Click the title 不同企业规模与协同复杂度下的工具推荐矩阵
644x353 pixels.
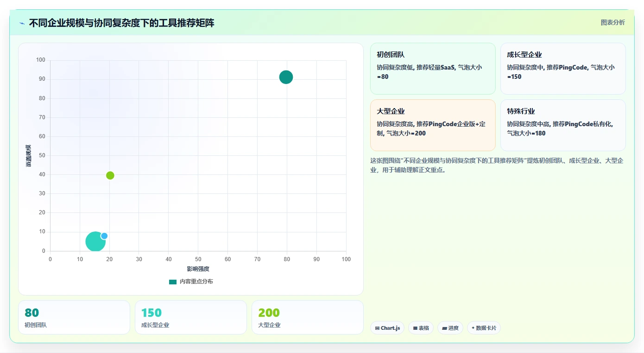tap(121, 23)
